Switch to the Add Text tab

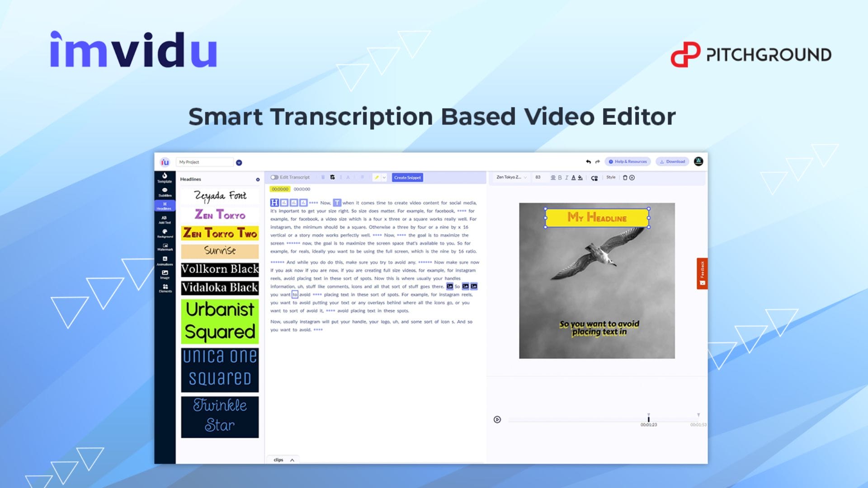165,220
